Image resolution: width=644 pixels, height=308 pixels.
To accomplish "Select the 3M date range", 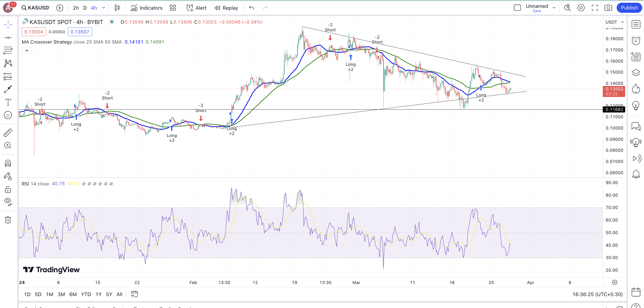I will tap(61, 294).
